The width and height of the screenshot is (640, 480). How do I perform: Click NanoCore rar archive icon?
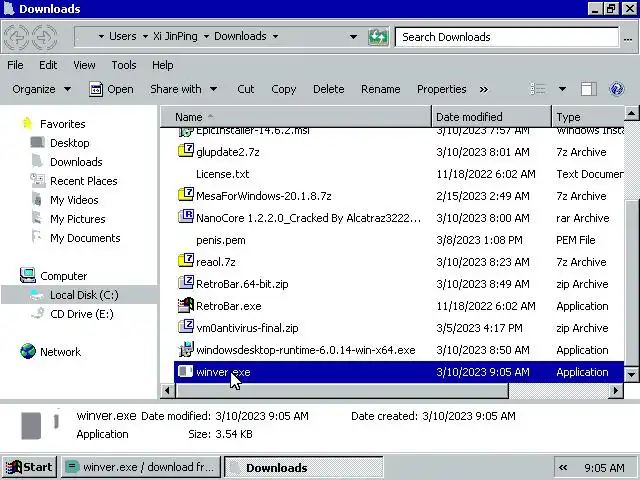tap(186, 216)
